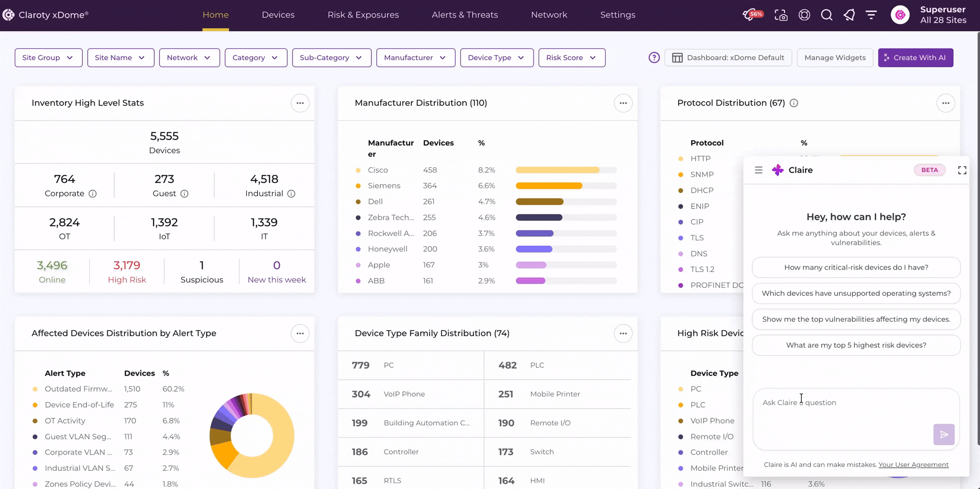980x489 pixels.
Task: Open Your User Agreement link
Action: 913,464
